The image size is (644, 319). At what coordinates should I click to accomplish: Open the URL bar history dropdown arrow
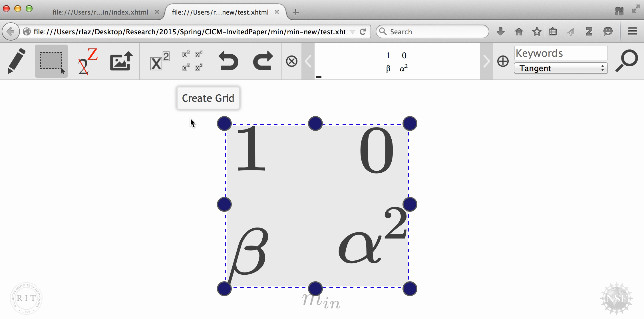click(x=353, y=32)
